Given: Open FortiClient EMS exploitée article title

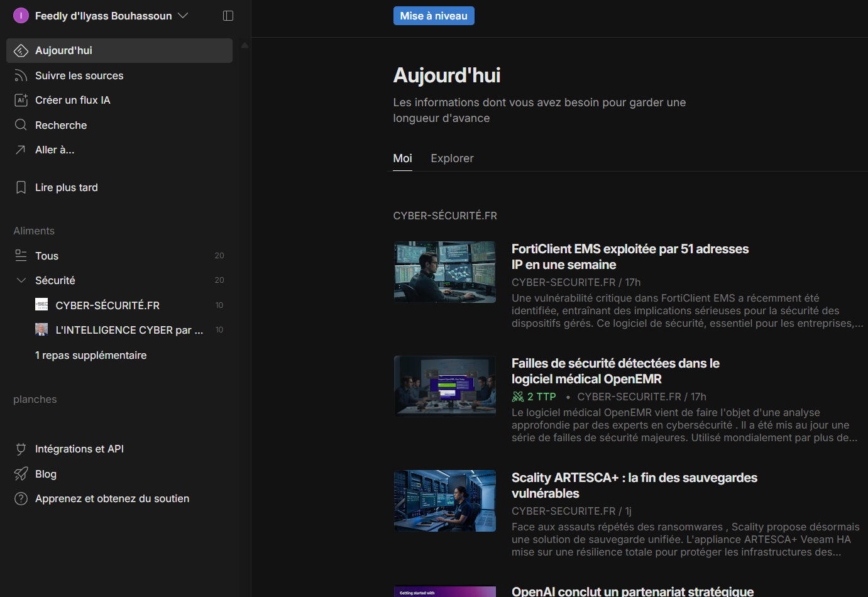Looking at the screenshot, I should pyautogui.click(x=630, y=257).
